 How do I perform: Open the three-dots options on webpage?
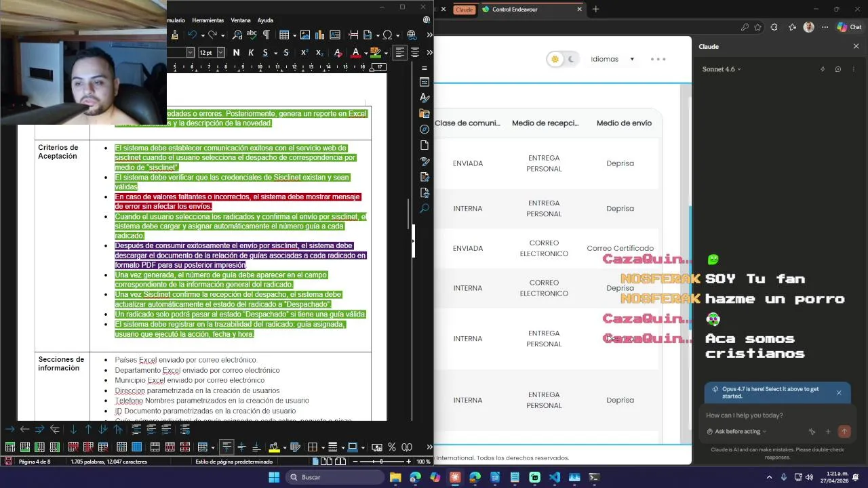point(658,59)
